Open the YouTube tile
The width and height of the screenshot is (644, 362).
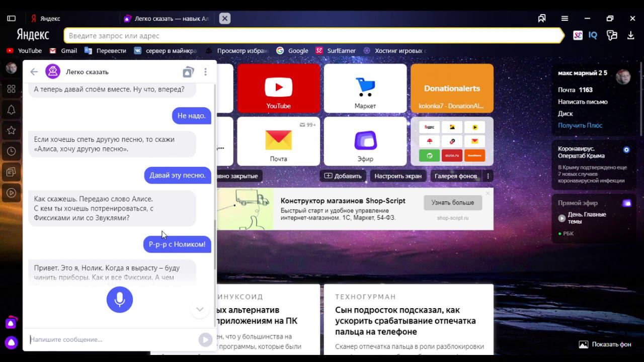(x=279, y=88)
